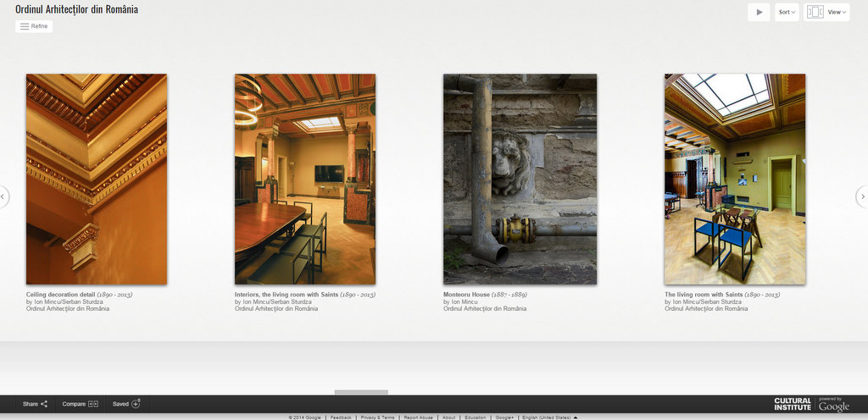868x420 pixels.
Task: Start the slideshow with the play button
Action: pos(759,12)
